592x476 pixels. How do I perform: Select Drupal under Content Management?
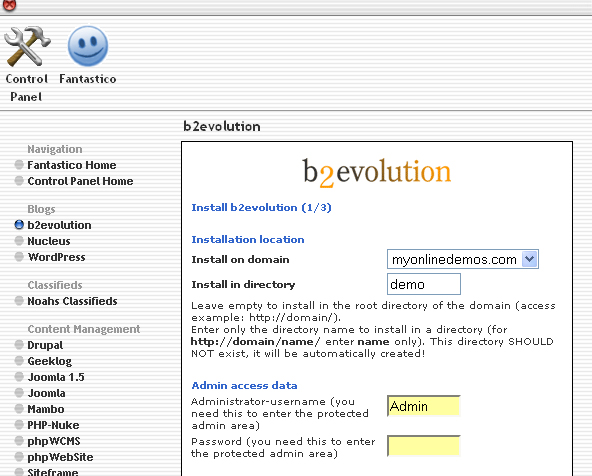tap(45, 345)
